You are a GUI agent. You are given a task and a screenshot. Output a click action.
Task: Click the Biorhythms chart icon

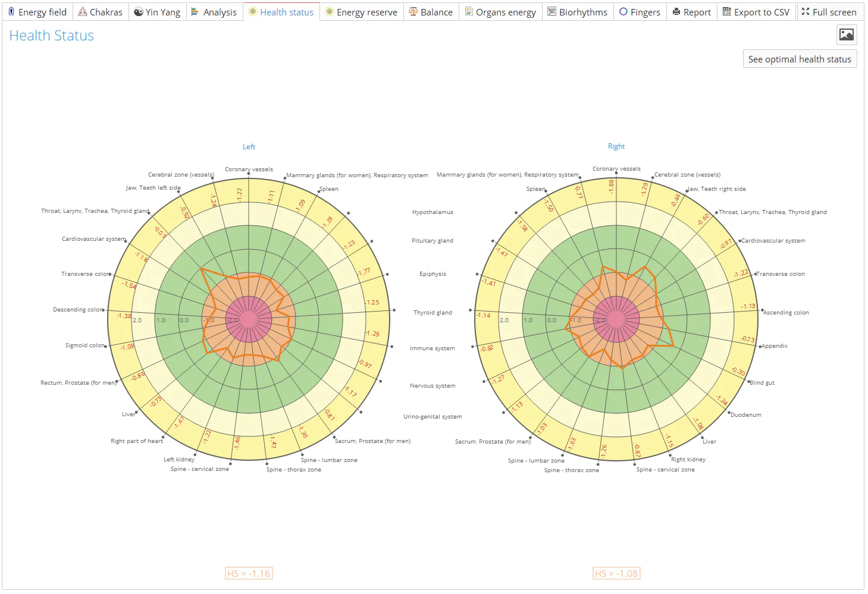(551, 12)
